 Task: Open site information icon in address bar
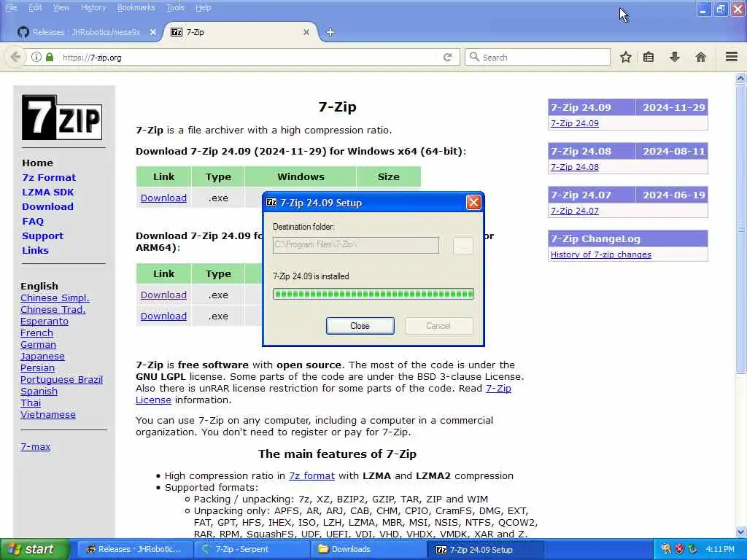(x=36, y=57)
